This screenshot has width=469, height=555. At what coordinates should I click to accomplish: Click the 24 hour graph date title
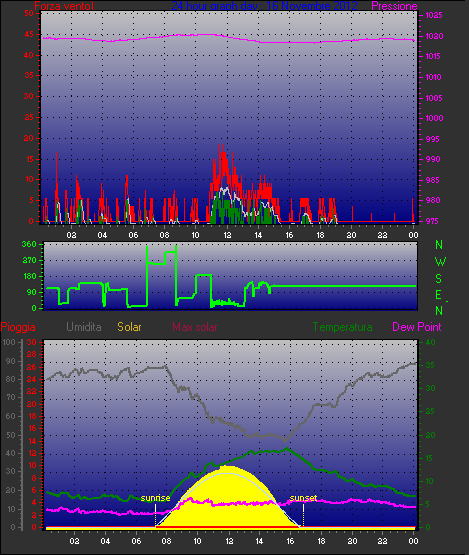click(264, 6)
